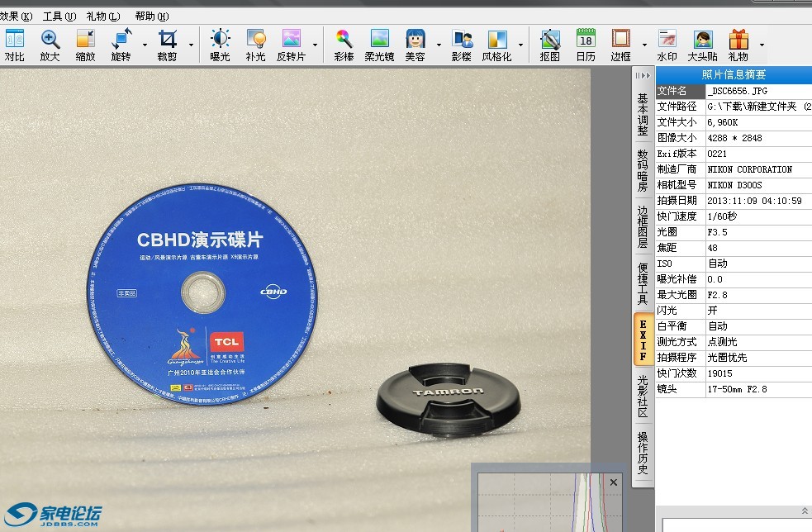Show the 操作历史 history tab
Screen dimensions: 812x532
[643, 453]
